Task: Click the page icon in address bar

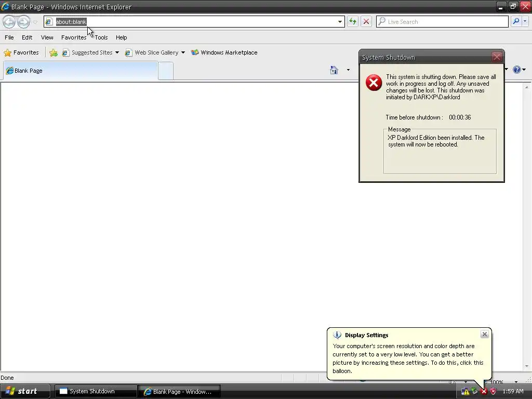Action: click(49, 22)
